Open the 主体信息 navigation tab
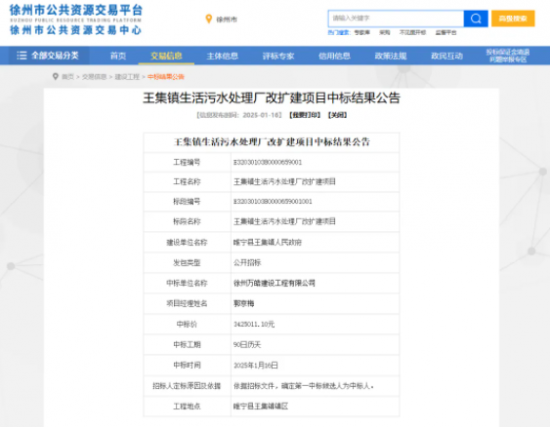This screenshot has height=427, width=550. pyautogui.click(x=222, y=56)
